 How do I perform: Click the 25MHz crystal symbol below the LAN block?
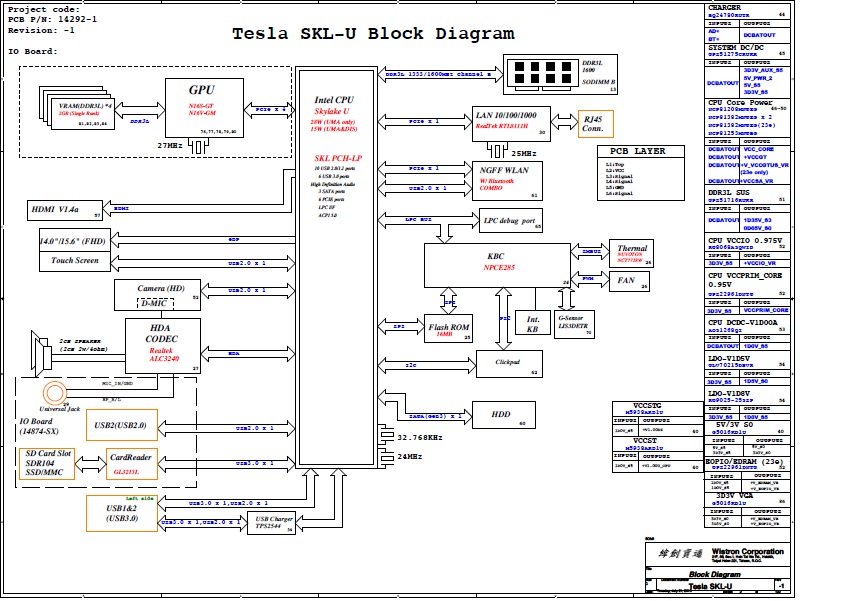click(497, 150)
